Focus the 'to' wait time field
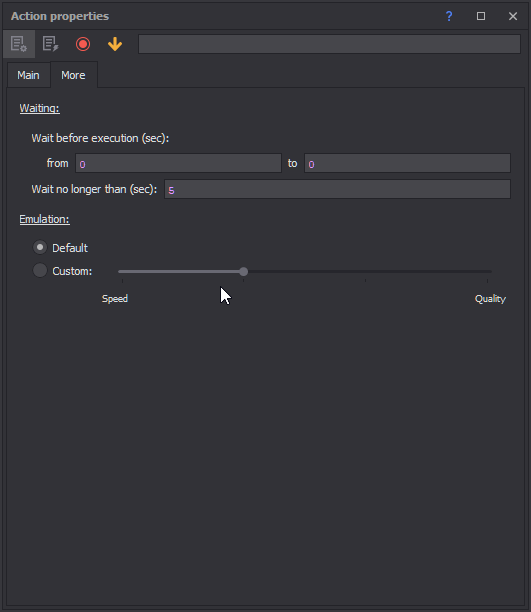The width and height of the screenshot is (531, 612). pos(407,163)
